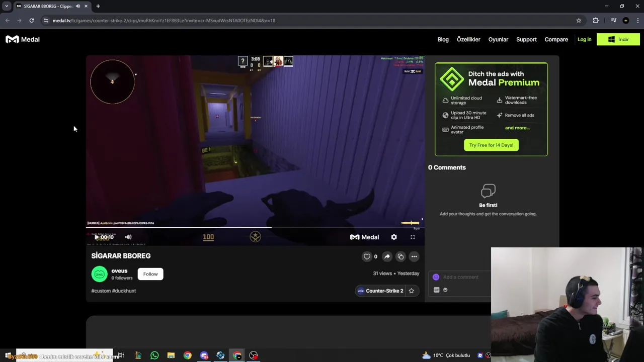This screenshot has height=362, width=644.
Task: Reload the browser page
Action: [31, 21]
